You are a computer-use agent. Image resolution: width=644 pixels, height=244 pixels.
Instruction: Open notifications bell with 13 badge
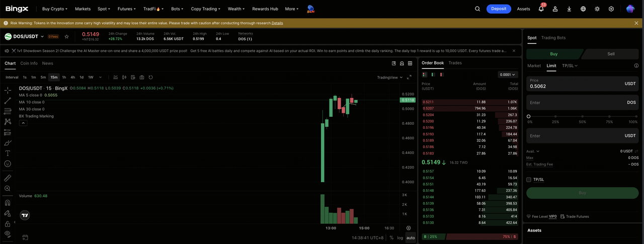(x=541, y=9)
